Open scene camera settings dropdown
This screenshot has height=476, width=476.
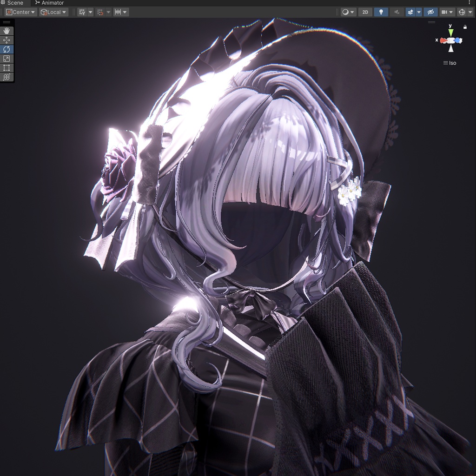pos(447,12)
